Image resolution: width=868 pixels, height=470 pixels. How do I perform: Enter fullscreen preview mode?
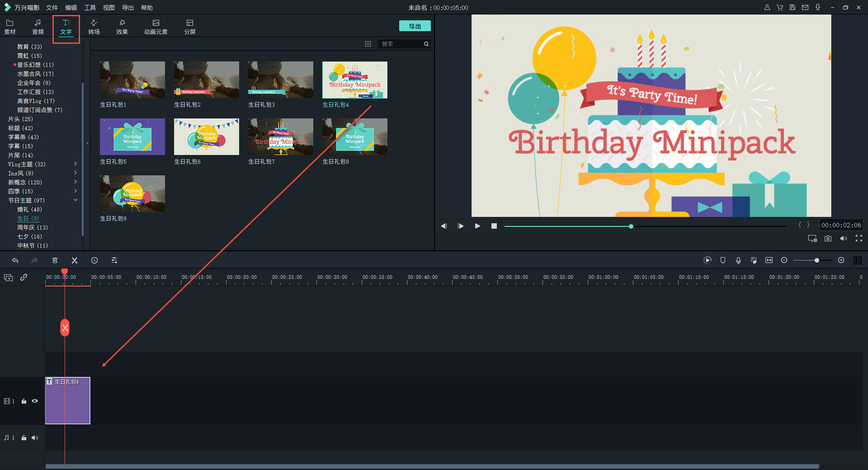(859, 239)
